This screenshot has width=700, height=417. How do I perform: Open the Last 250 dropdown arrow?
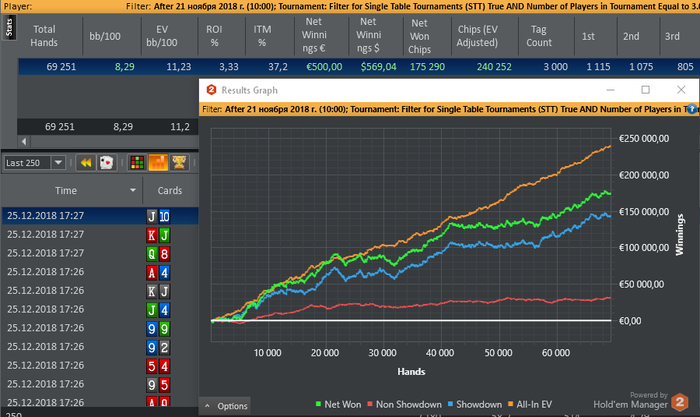[x=58, y=163]
